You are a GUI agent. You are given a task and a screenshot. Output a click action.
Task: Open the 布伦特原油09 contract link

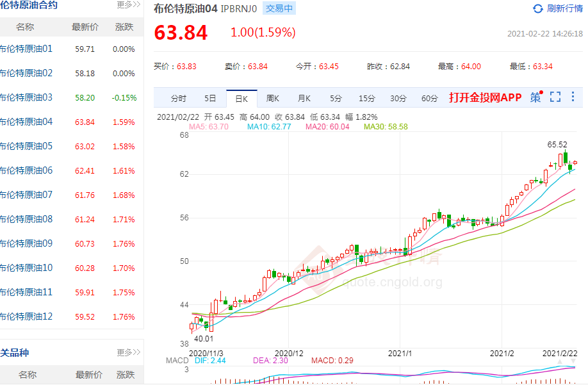pyautogui.click(x=26, y=243)
